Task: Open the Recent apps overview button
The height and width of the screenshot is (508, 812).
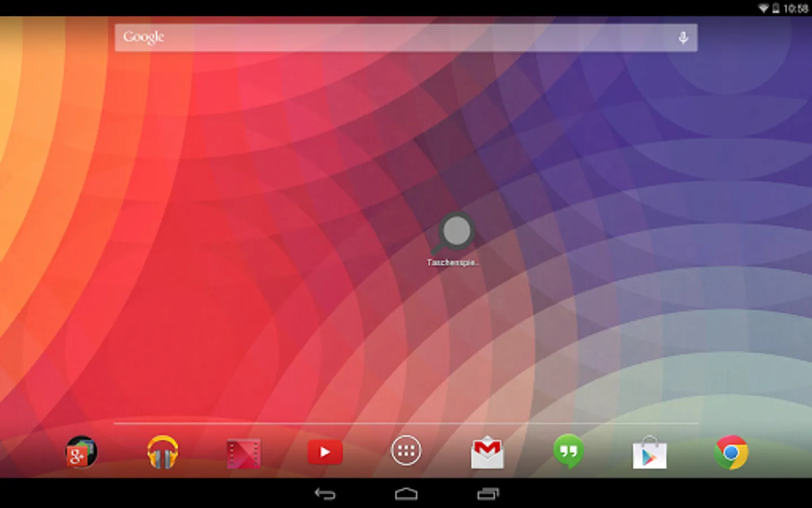Action: pos(488,494)
